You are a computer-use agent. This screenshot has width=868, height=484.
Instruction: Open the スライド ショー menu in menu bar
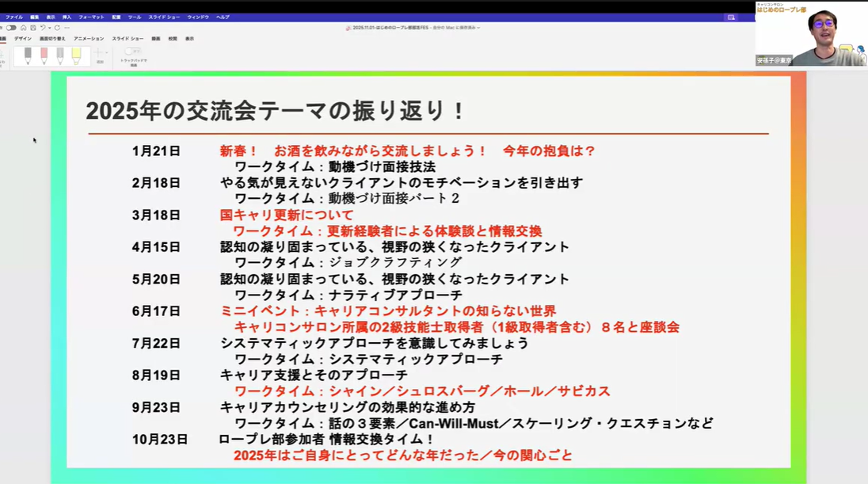pyautogui.click(x=163, y=17)
